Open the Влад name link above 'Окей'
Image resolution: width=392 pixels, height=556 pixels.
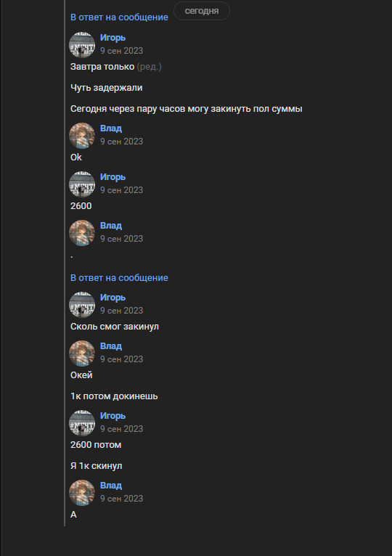(x=111, y=346)
